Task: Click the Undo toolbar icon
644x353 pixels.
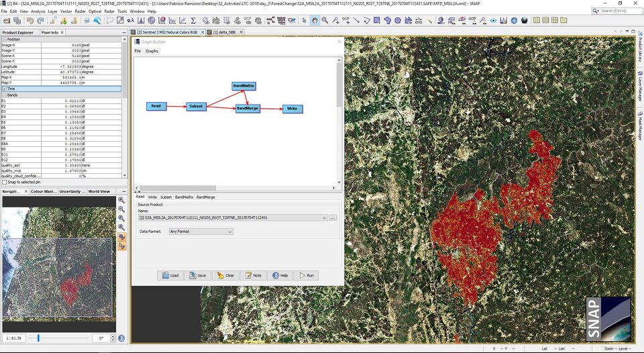Action: pos(30,20)
